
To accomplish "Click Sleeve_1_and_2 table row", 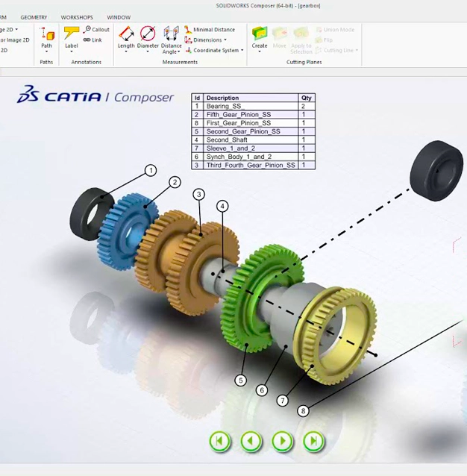I will 254,148.
